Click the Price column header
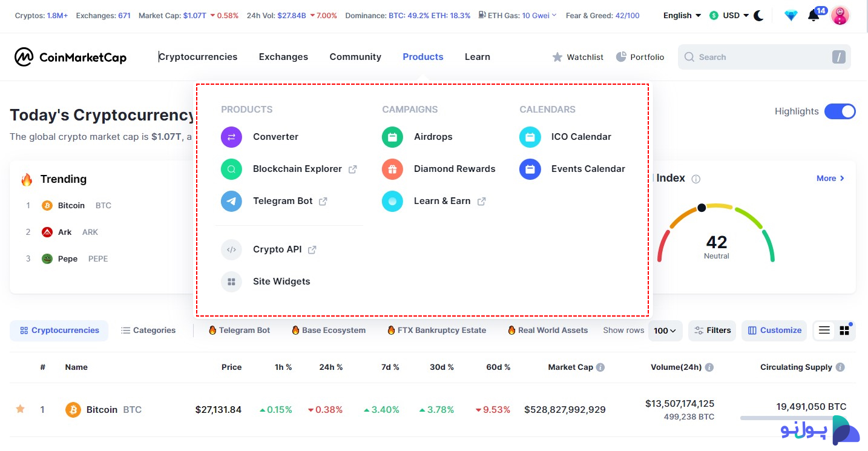868x451 pixels. coord(231,367)
